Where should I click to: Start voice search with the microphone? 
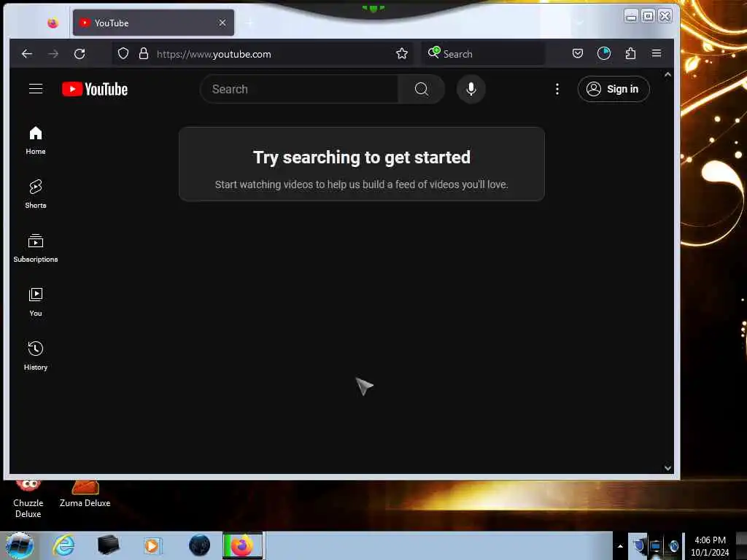coord(471,89)
